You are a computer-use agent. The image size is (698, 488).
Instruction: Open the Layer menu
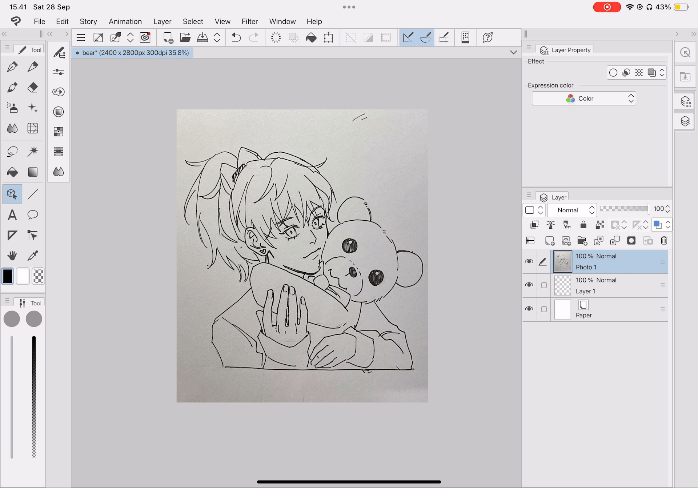162,21
